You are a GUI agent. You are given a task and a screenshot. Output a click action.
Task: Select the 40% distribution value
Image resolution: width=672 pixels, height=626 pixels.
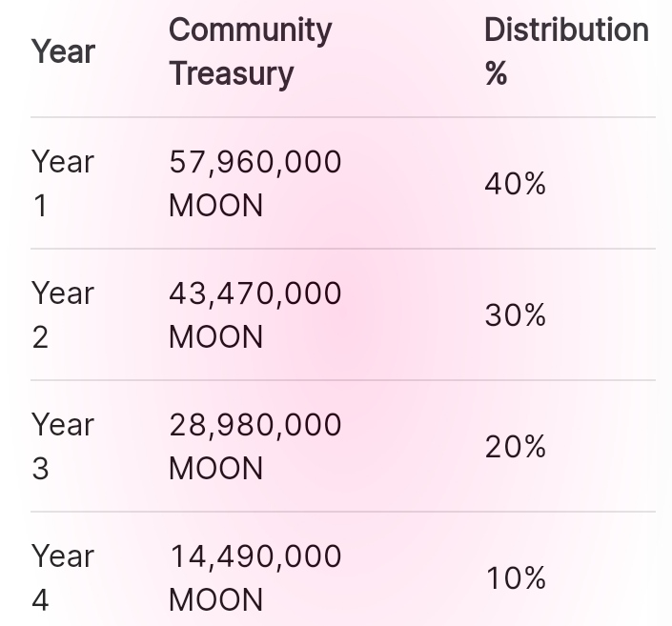[x=515, y=184]
